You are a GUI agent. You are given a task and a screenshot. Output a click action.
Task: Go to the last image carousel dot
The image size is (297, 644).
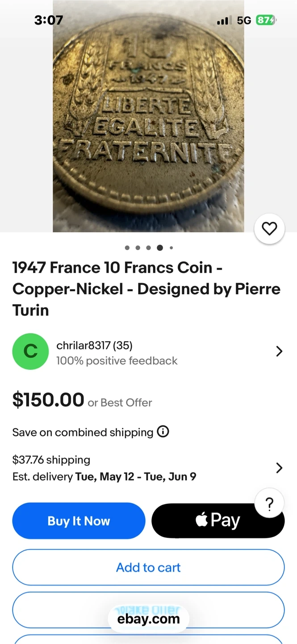(171, 248)
